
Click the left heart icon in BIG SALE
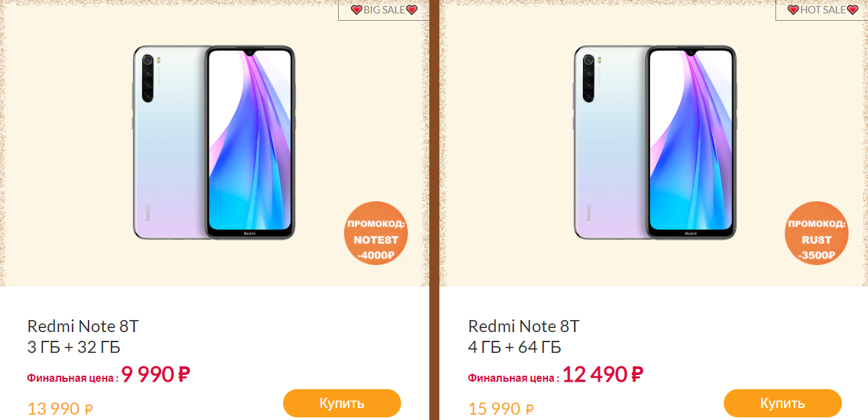click(357, 10)
